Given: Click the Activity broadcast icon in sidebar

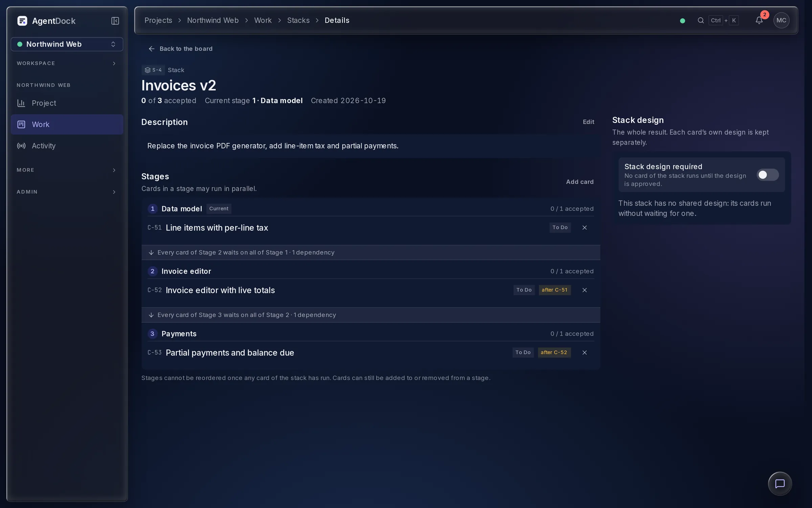Looking at the screenshot, I should tap(21, 146).
